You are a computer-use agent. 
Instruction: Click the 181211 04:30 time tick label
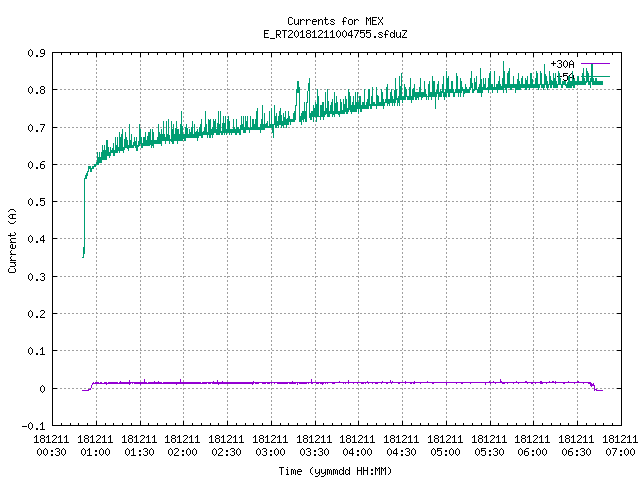pyautogui.click(x=401, y=446)
